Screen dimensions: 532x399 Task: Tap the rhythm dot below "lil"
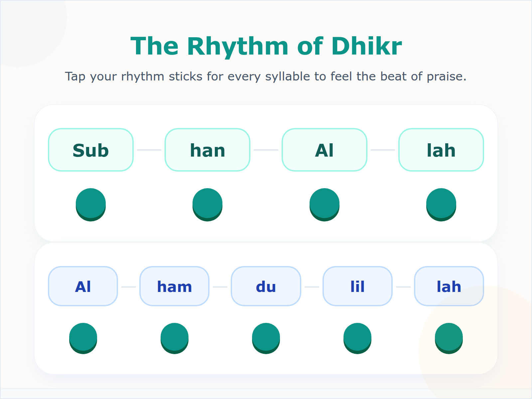(357, 337)
